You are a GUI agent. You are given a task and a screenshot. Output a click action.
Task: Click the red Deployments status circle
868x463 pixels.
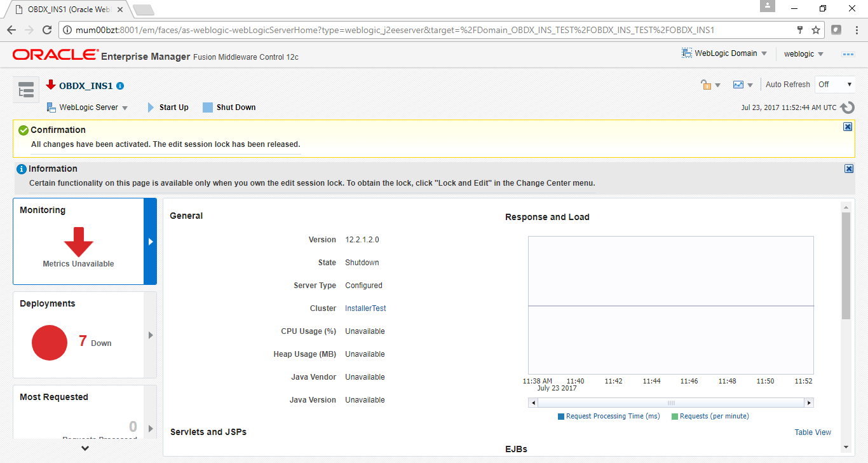(50, 342)
